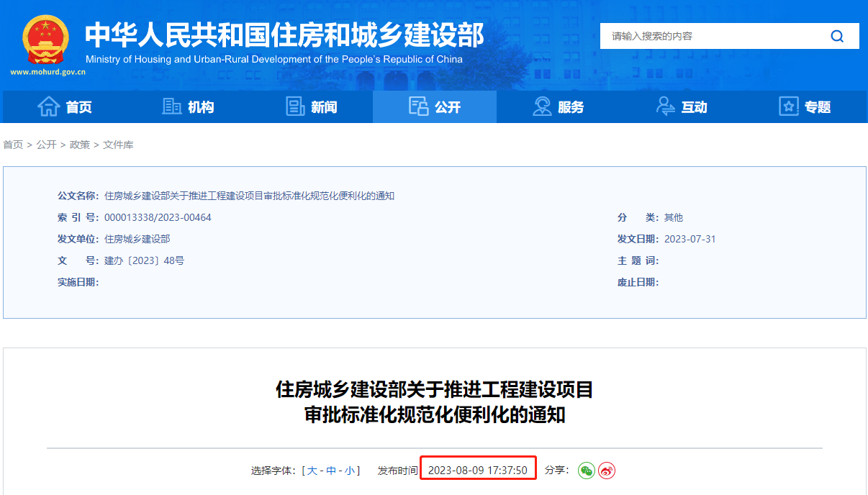Set font size to 中

pos(331,471)
